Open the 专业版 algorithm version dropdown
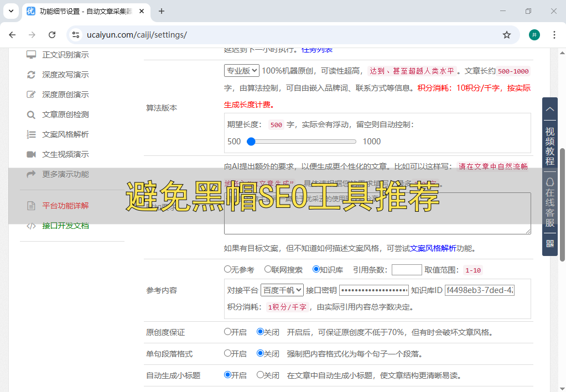 pos(241,70)
